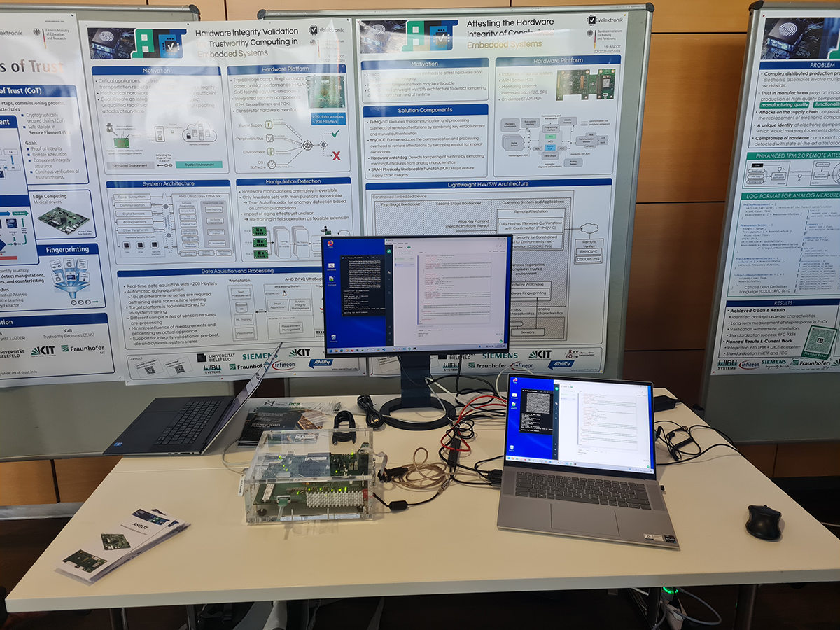Open Firefox desktop shortcut on the external monitor

click(330, 244)
